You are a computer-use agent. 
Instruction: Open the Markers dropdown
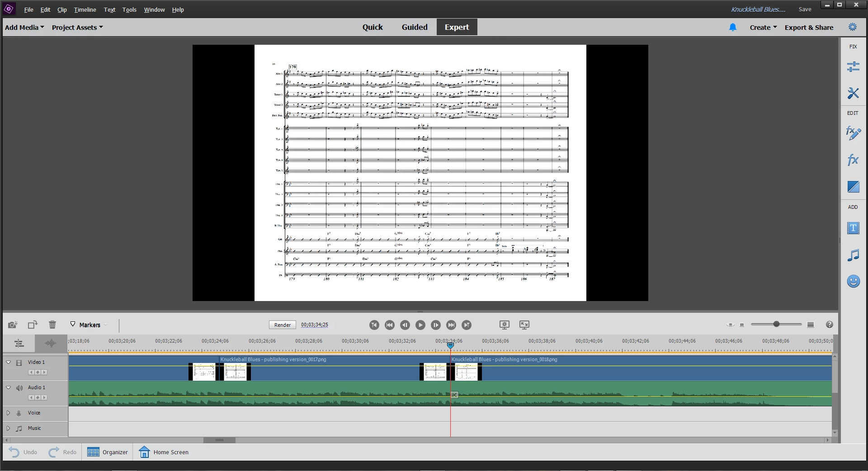[90, 325]
